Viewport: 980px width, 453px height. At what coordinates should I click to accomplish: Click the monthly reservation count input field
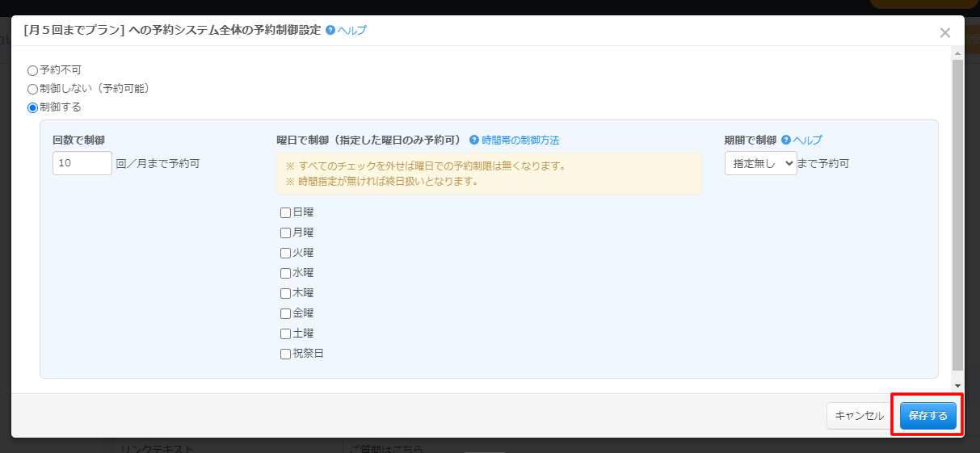(x=82, y=163)
